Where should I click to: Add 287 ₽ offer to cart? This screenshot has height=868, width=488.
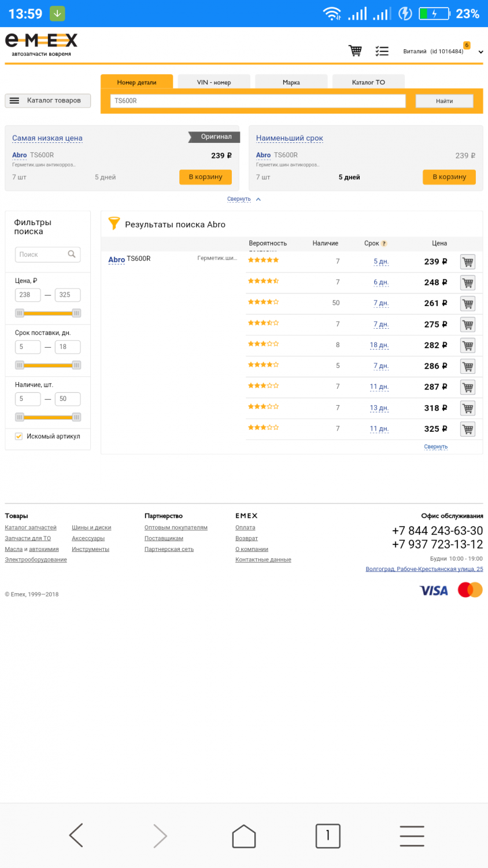tap(468, 387)
